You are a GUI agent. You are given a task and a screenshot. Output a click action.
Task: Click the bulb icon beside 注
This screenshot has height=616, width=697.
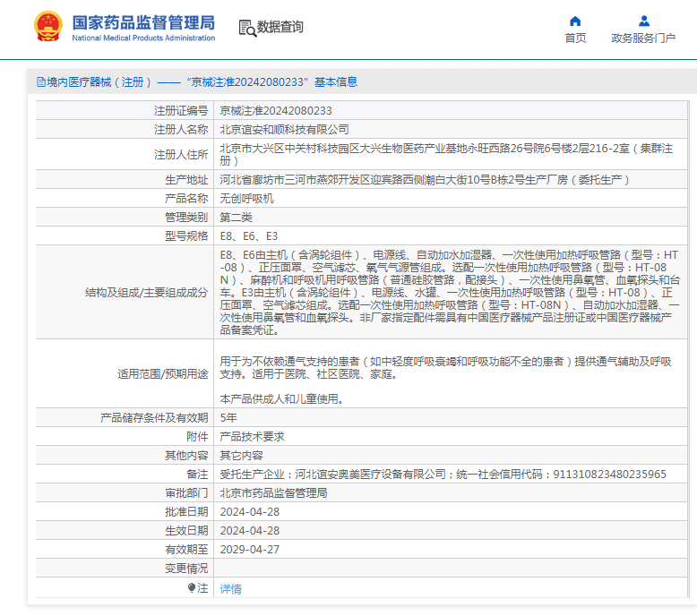pyautogui.click(x=191, y=588)
